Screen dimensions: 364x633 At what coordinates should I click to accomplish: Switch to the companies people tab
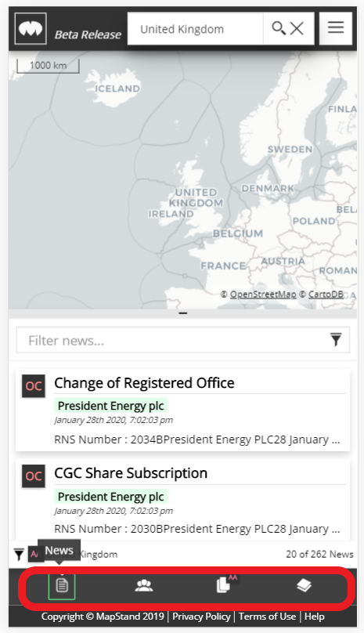144,585
